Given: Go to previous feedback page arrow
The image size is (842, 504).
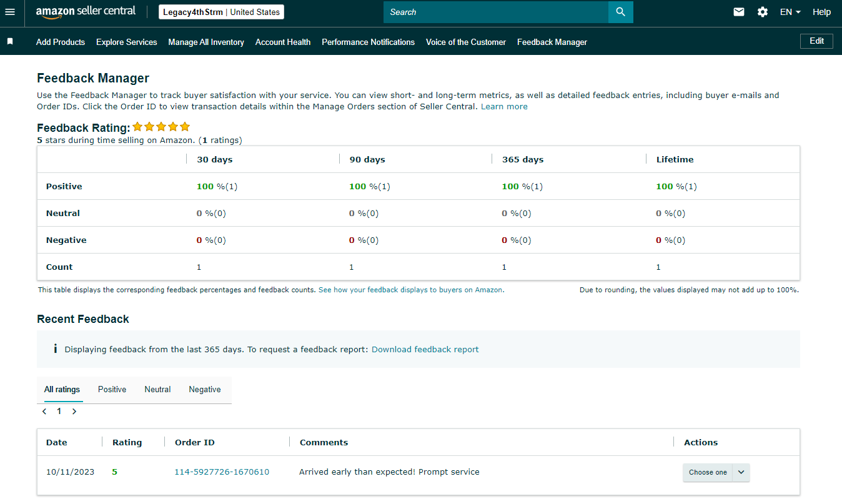Looking at the screenshot, I should click(44, 412).
